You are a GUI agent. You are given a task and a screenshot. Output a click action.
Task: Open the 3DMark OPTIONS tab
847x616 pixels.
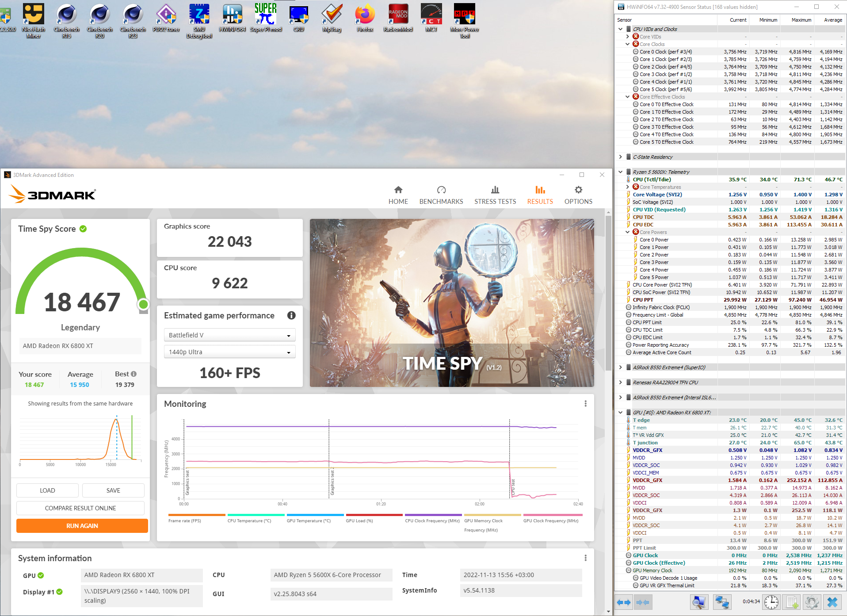tap(578, 195)
